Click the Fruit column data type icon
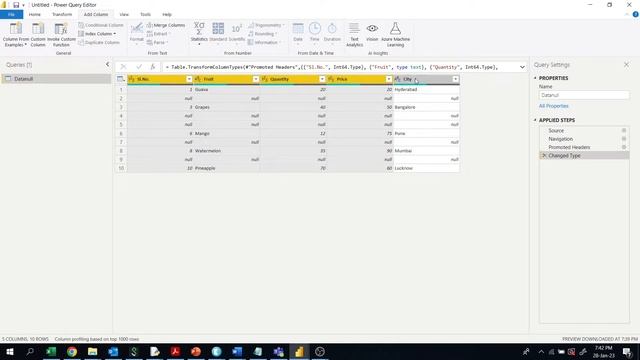This screenshot has height=360, width=640. (x=198, y=79)
